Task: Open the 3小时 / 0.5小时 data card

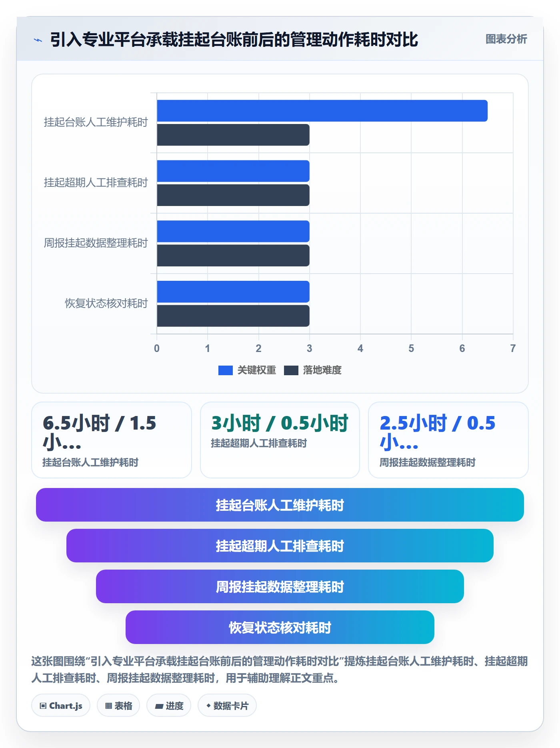Action: coord(280,440)
